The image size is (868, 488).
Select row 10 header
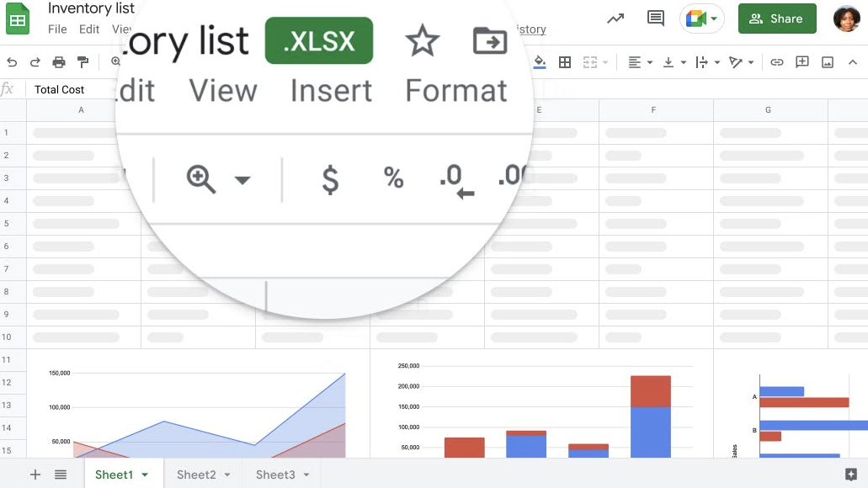pos(13,337)
